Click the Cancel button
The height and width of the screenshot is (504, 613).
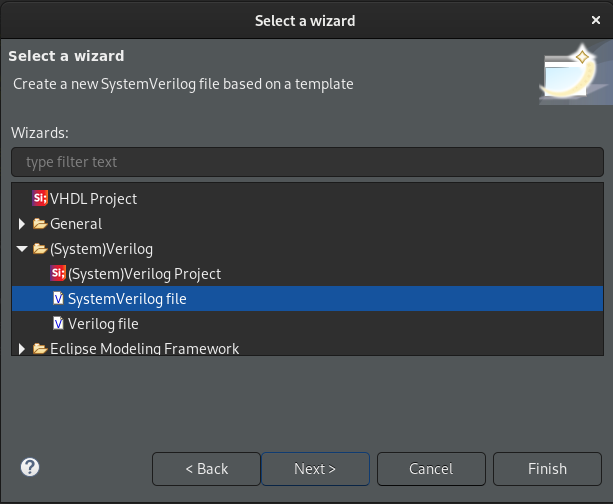[x=431, y=469]
